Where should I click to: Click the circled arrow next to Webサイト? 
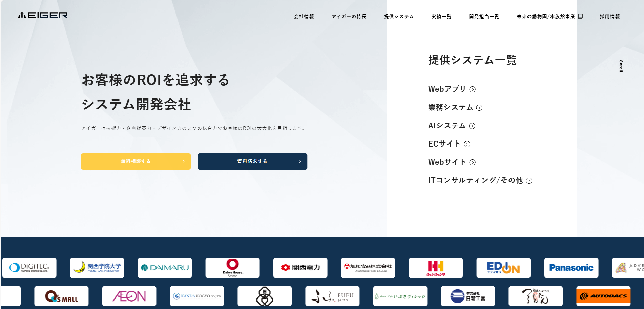pyautogui.click(x=473, y=162)
